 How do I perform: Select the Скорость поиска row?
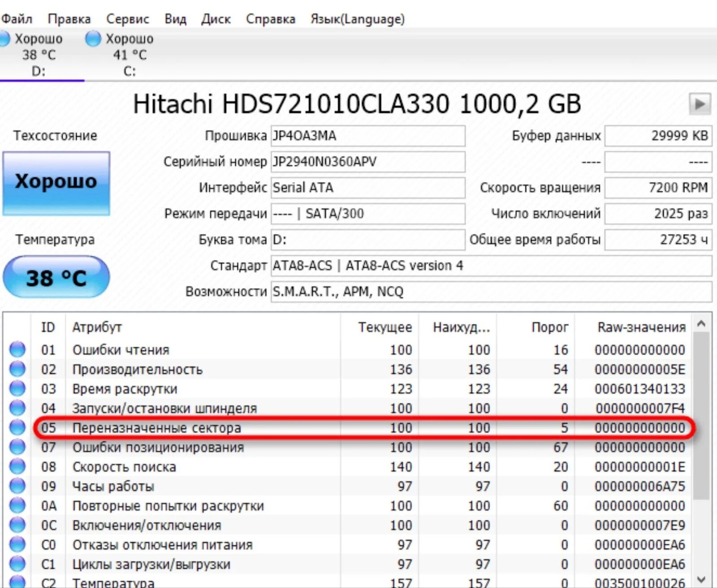point(348,466)
